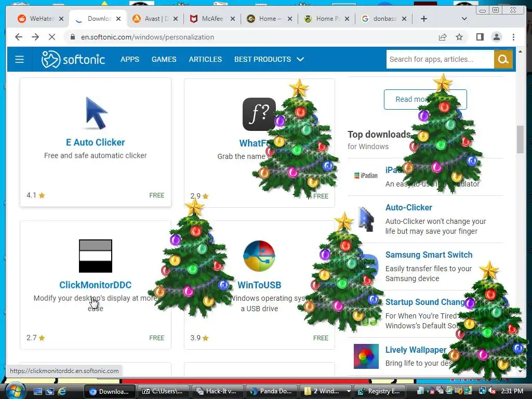Open a new browser tab

[424, 19]
